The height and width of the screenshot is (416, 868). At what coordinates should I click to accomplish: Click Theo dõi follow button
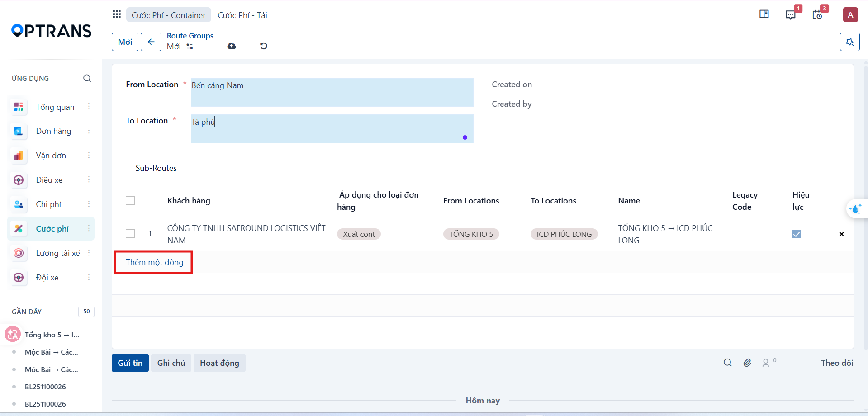point(837,363)
